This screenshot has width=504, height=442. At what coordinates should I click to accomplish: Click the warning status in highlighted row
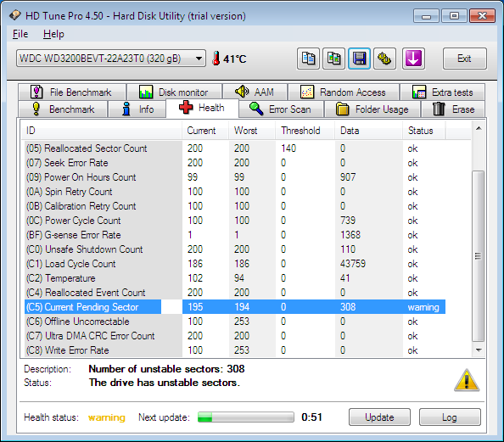(x=423, y=307)
